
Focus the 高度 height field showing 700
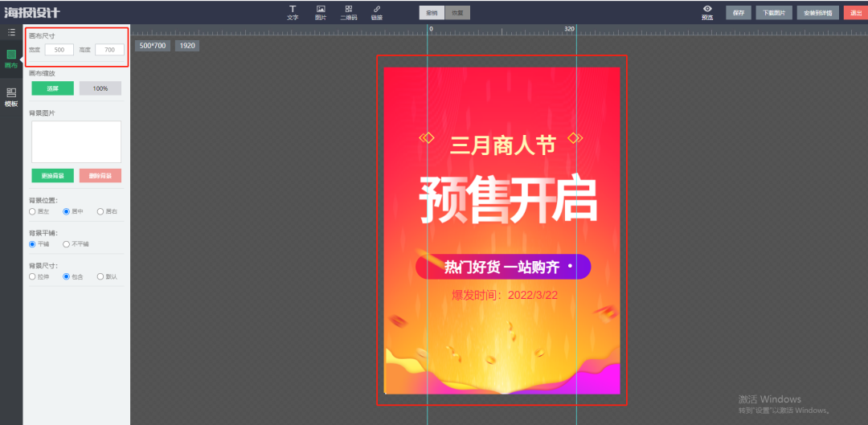(x=109, y=50)
